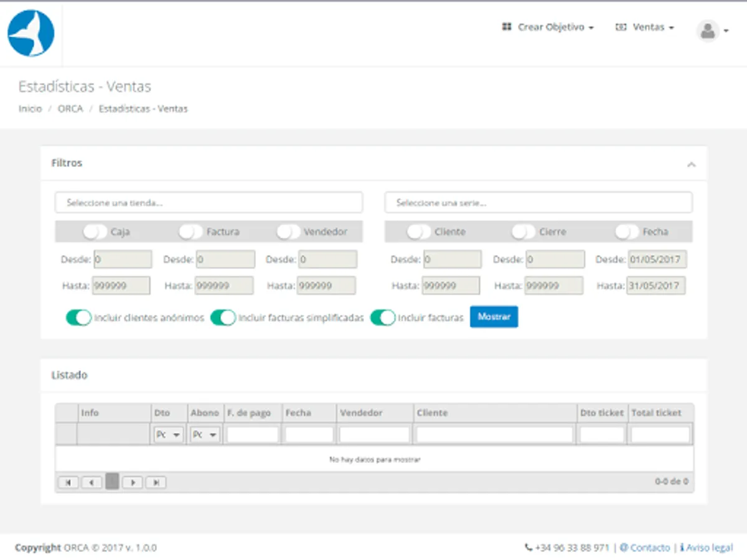Focus the F. de pago filter field

pos(253,435)
